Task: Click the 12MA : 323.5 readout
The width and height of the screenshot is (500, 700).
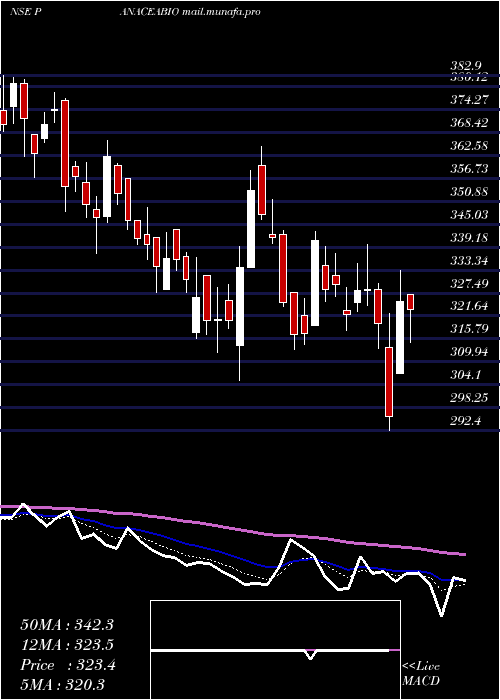Action: click(x=67, y=645)
